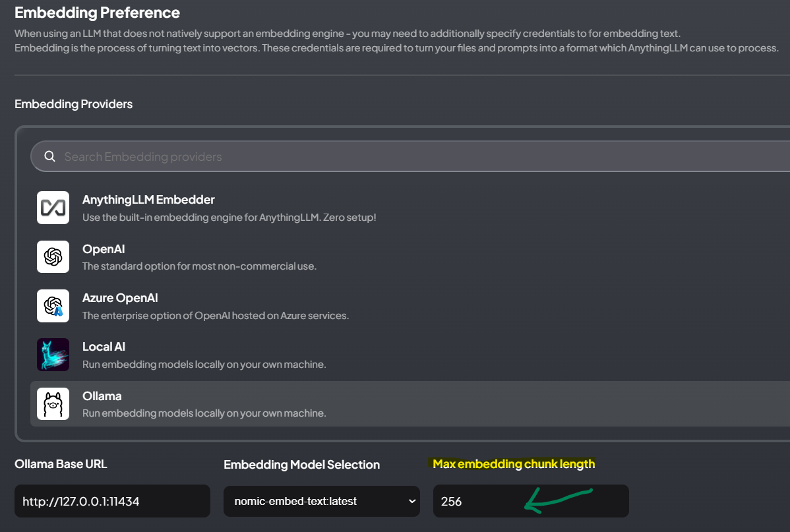Viewport: 790px width, 532px height.
Task: Expand the Embedding Model Selection chevron arrow
Action: tap(412, 501)
